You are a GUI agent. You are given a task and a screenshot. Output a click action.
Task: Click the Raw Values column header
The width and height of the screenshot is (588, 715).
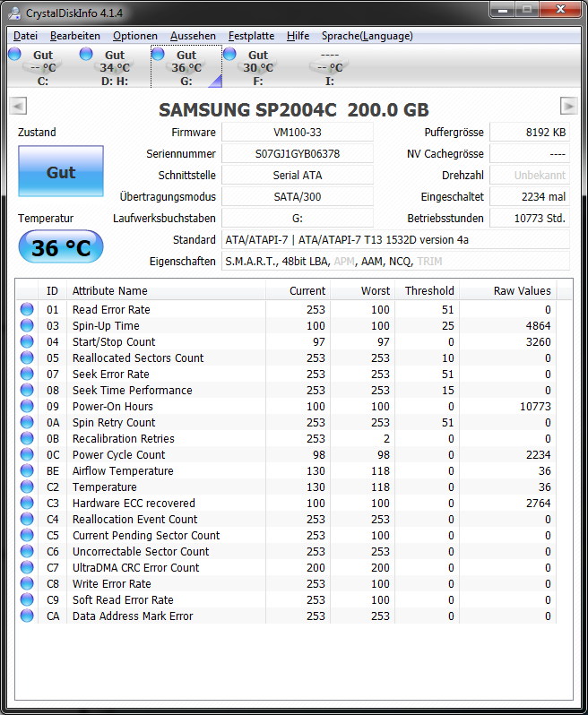tap(508, 291)
